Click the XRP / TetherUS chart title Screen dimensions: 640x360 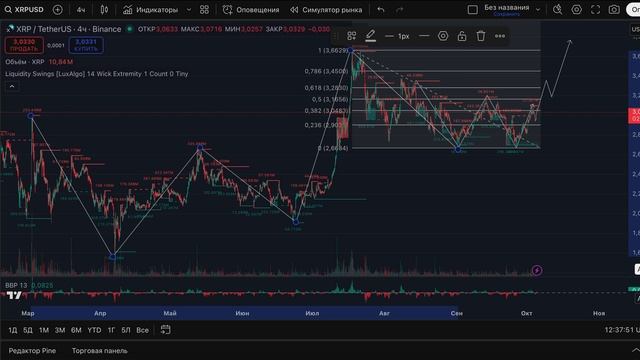click(x=69, y=29)
